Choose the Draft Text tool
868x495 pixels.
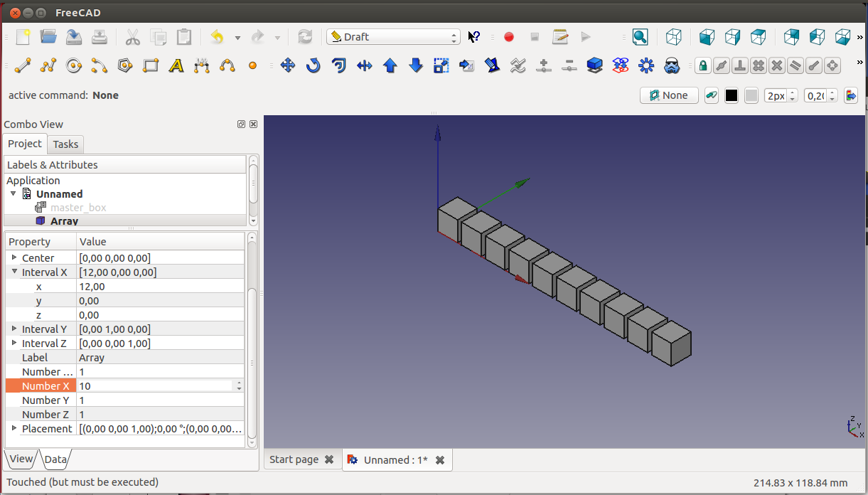tap(176, 66)
